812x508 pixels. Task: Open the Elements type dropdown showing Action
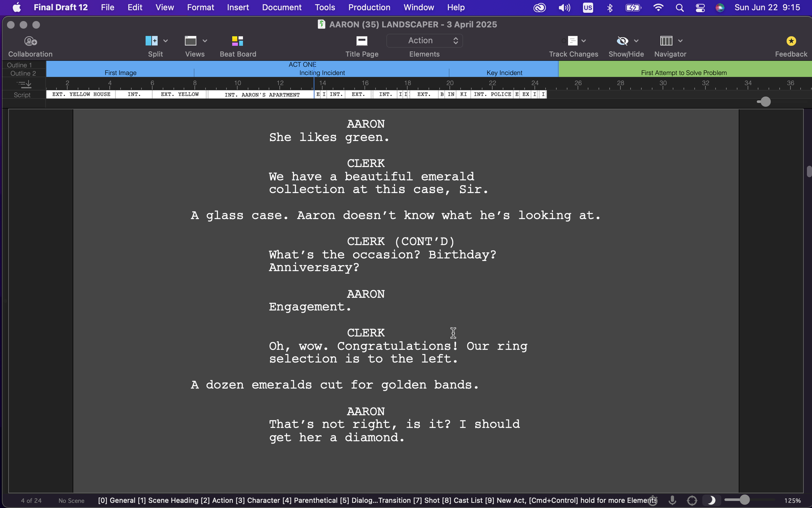click(x=424, y=41)
